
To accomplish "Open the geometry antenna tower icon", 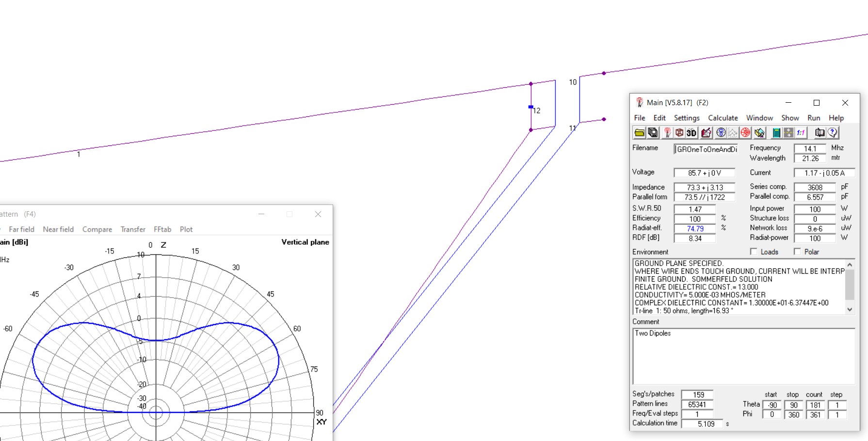I will (667, 133).
